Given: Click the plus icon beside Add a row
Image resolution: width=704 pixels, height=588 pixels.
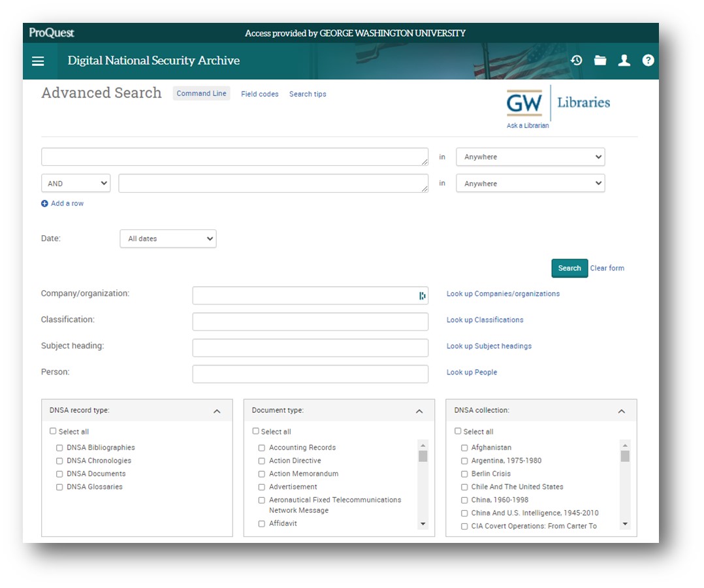Looking at the screenshot, I should pos(44,203).
